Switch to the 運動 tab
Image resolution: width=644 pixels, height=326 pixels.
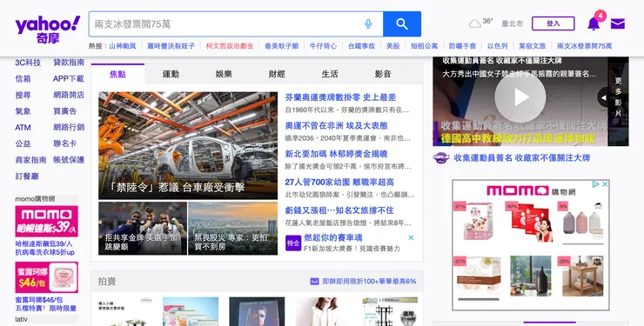(x=171, y=74)
